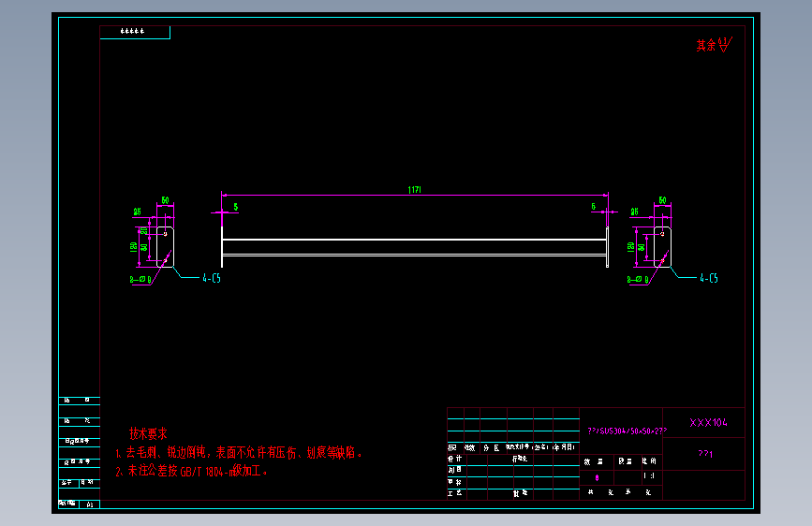Select the white beam body in front view
Viewport: 812px width, 526px height.
[414, 247]
